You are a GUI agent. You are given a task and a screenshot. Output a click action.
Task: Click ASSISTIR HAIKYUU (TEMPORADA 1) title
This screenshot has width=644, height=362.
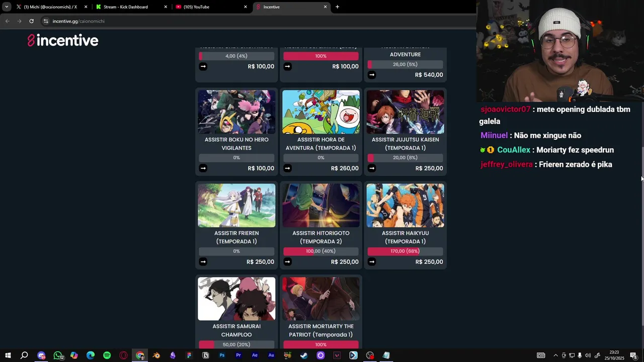(405, 237)
